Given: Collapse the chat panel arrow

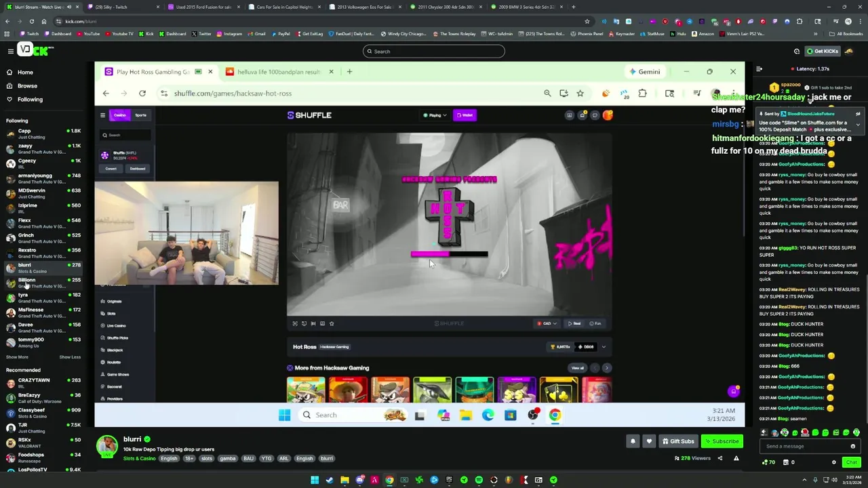Looking at the screenshot, I should click(x=759, y=68).
